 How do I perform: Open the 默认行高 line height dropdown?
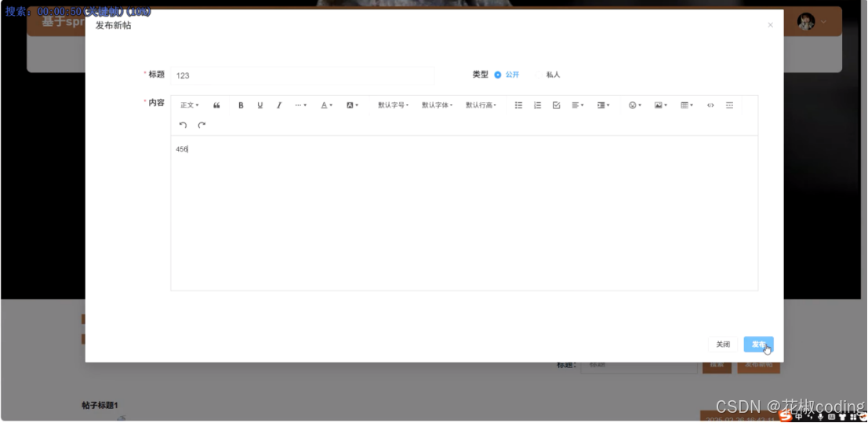click(x=481, y=105)
